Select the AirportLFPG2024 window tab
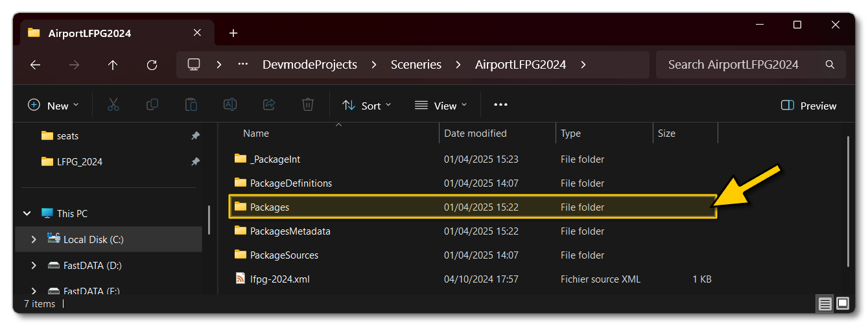Screen dimensions: 868x326 (115, 33)
